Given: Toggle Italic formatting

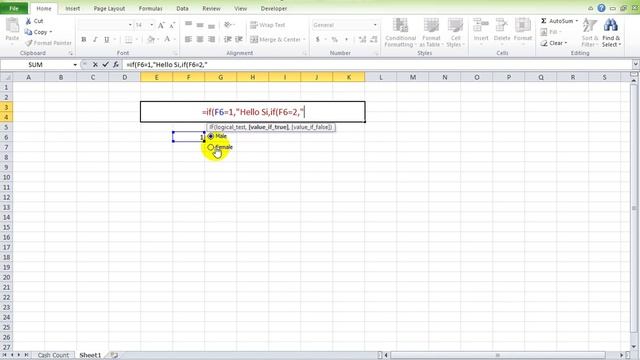Looking at the screenshot, I should click(95, 40).
